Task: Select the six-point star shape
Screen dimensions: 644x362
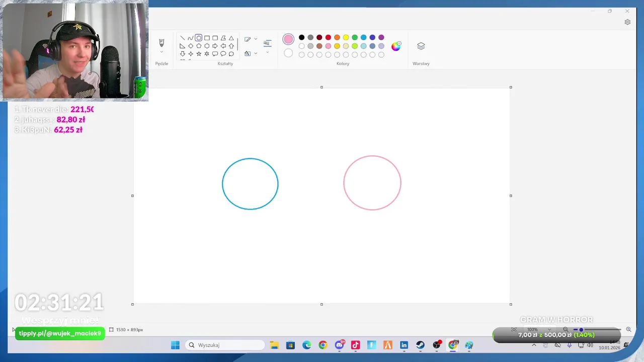Action: (207, 54)
